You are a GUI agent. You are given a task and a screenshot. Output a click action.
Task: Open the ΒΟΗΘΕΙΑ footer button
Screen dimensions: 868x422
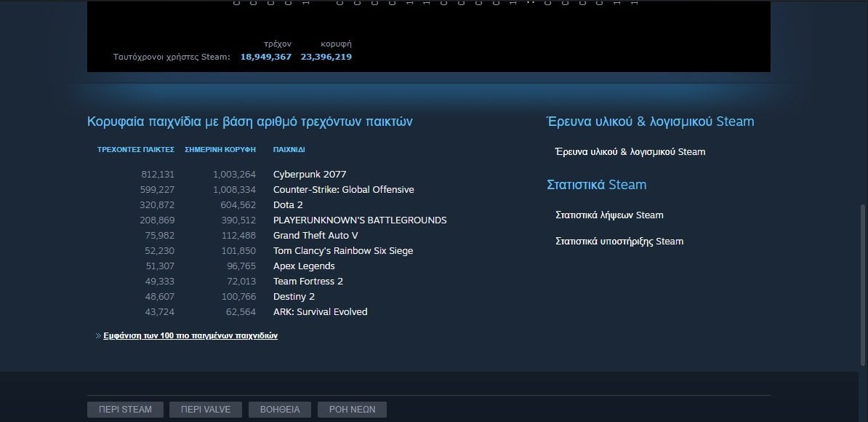click(x=280, y=409)
